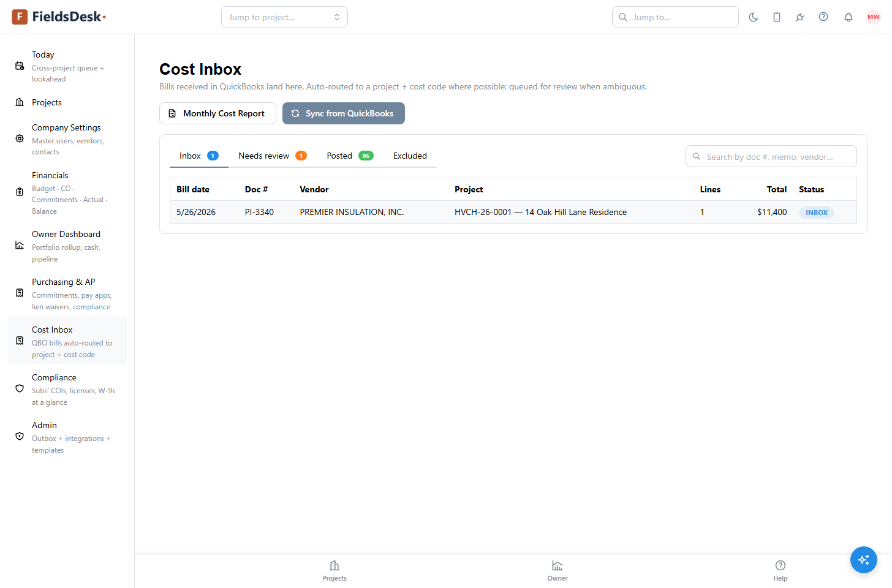892x588 pixels.
Task: Click the magnifier icon in bill search
Action: click(x=697, y=156)
